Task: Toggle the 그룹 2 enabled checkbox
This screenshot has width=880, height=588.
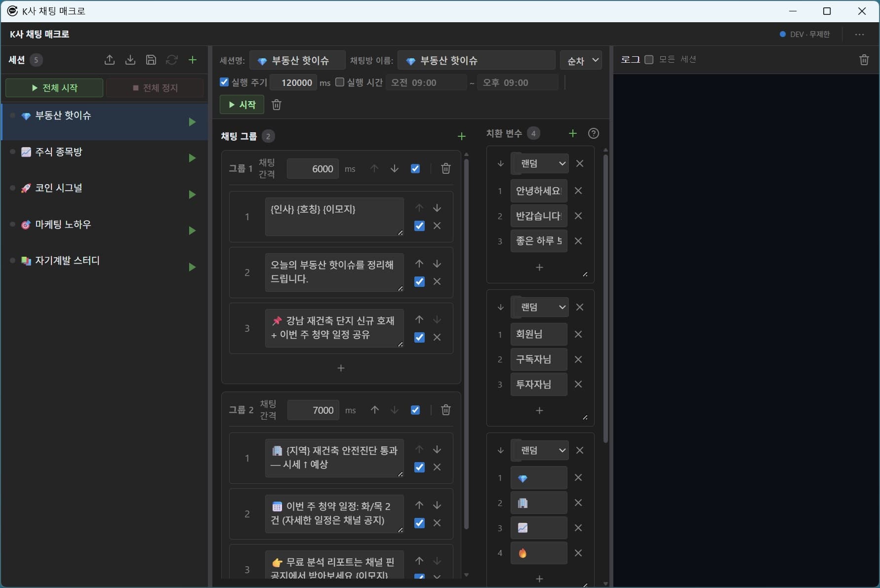Action: coord(415,410)
